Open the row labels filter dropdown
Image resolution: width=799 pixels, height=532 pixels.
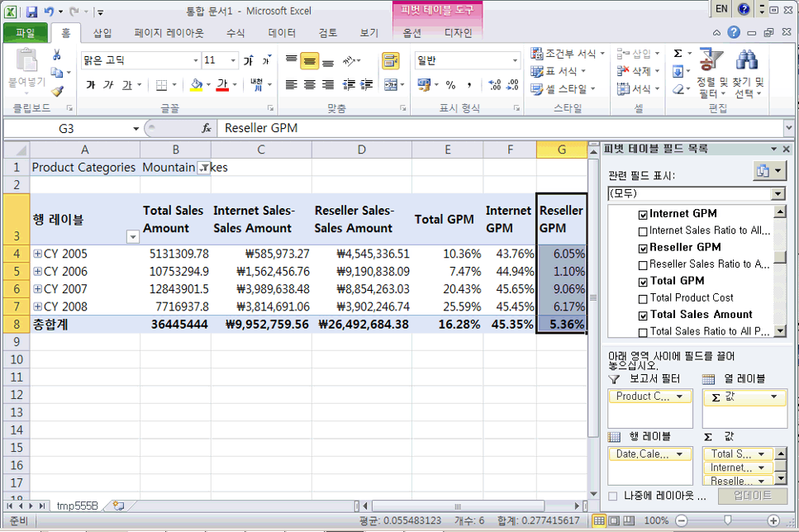click(x=132, y=237)
